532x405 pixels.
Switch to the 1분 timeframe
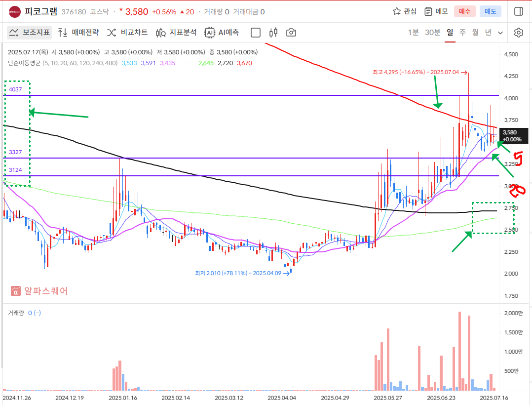(x=413, y=33)
